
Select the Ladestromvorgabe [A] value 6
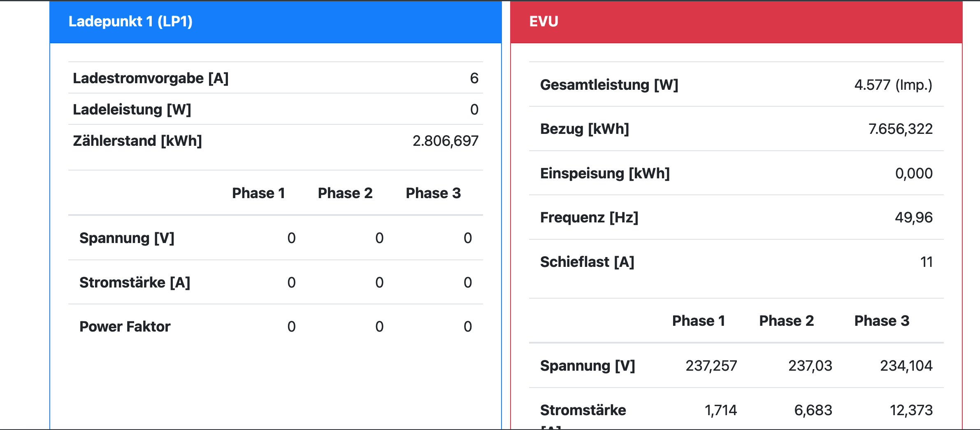tap(474, 78)
